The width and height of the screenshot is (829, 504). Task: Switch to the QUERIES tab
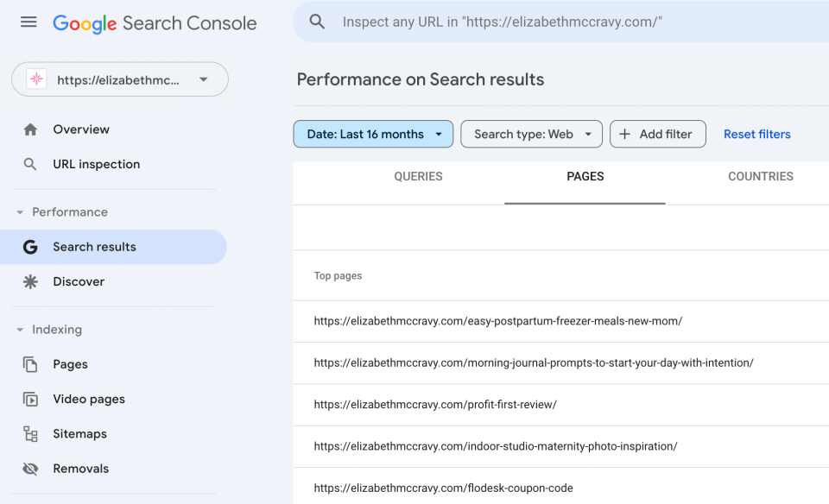(x=418, y=176)
